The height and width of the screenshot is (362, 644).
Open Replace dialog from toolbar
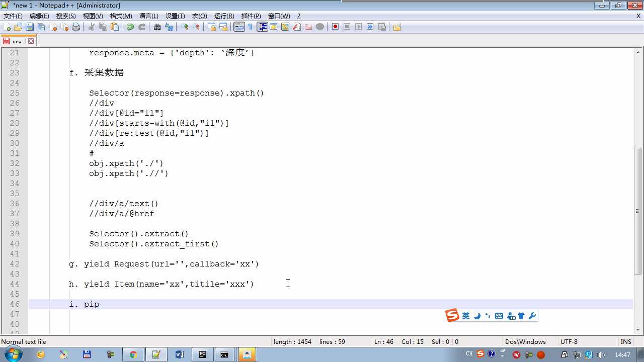click(169, 27)
